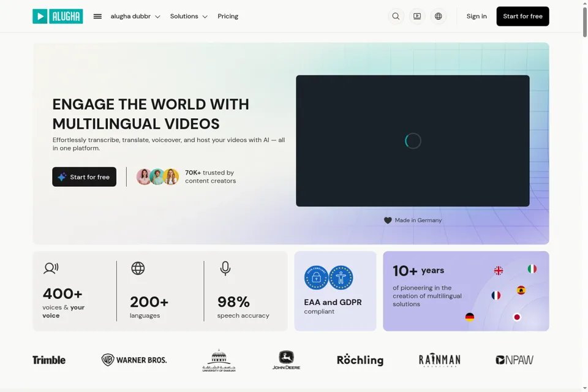Click the page vertical scrollbar
This screenshot has width=588, height=392.
pos(584,23)
